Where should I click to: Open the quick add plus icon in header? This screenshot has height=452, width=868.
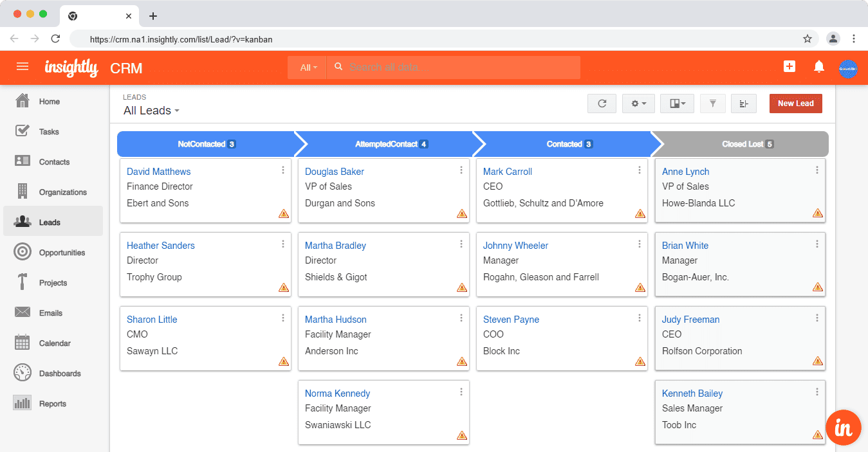[x=789, y=66]
